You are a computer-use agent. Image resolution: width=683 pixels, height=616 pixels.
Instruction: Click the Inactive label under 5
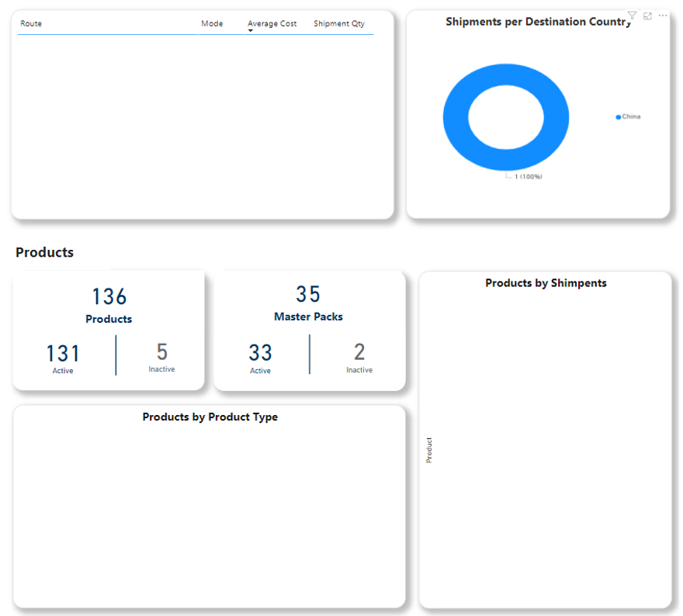pyautogui.click(x=161, y=369)
